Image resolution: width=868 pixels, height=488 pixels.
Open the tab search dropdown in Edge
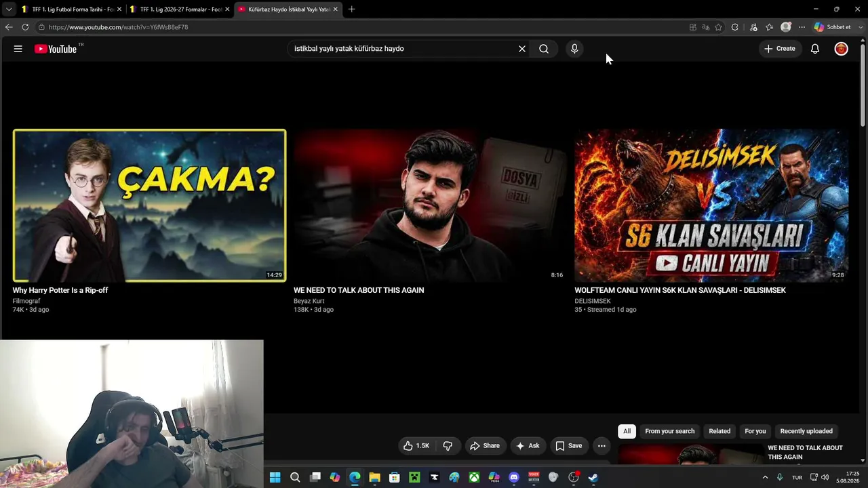[x=9, y=9]
